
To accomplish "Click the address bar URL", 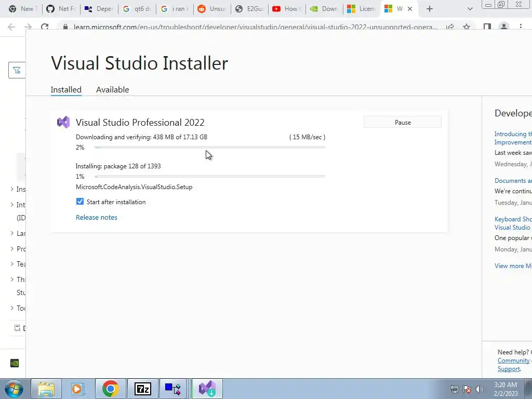I will [x=255, y=27].
